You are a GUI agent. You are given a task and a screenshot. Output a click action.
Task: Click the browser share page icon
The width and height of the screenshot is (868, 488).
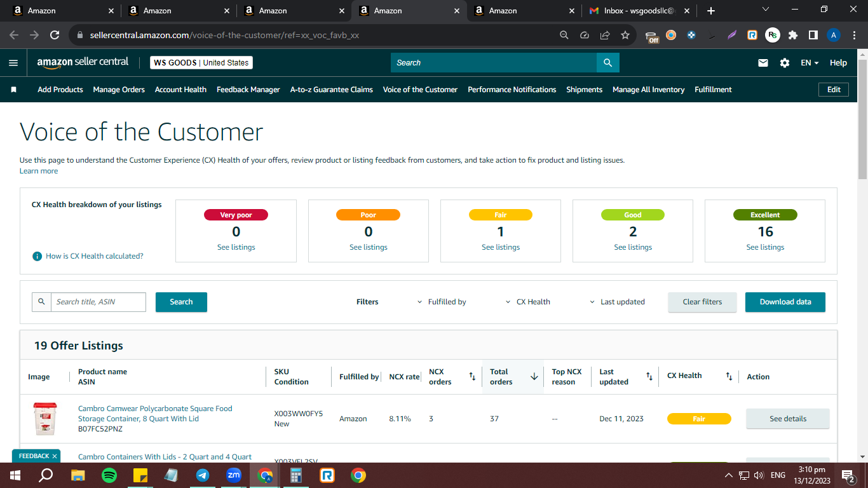coord(605,36)
